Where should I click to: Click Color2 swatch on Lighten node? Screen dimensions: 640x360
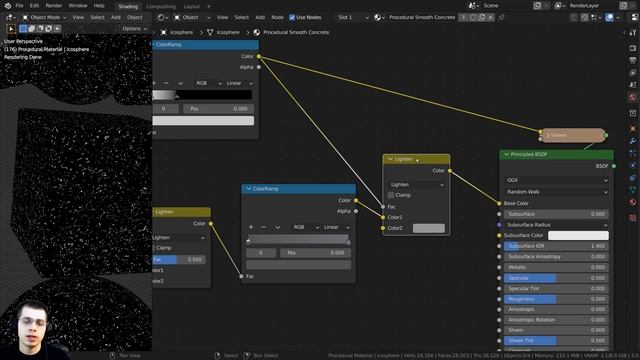tap(429, 228)
